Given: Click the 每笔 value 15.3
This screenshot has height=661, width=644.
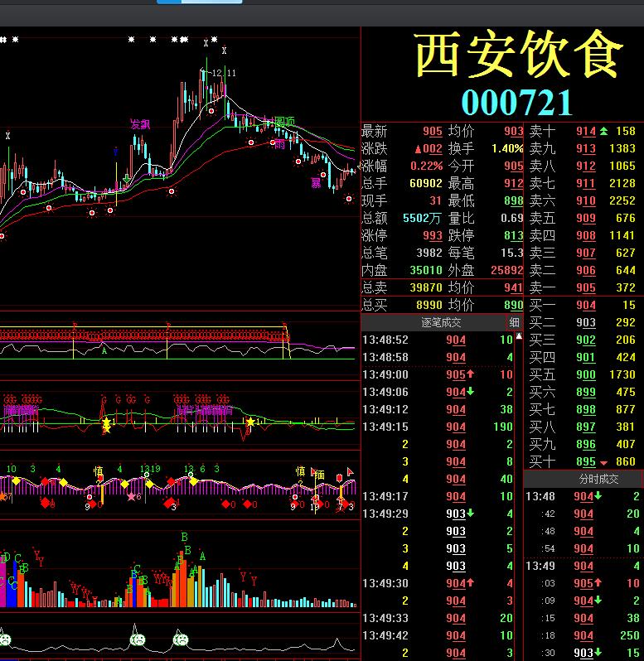Looking at the screenshot, I should (512, 253).
